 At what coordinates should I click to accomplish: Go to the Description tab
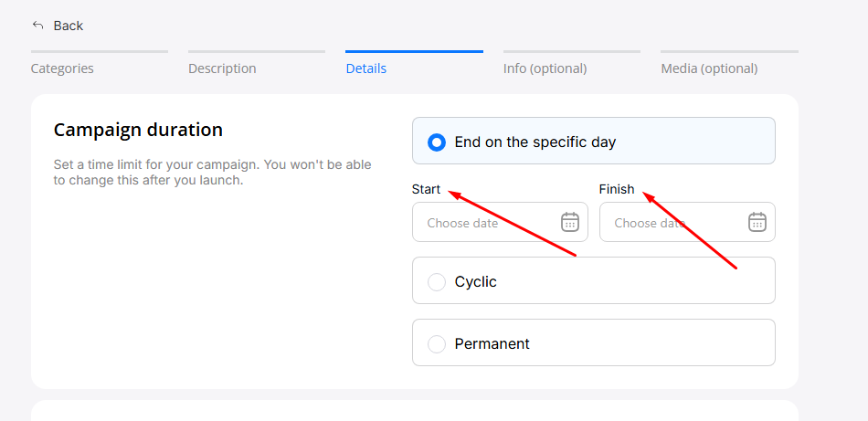pyautogui.click(x=222, y=68)
